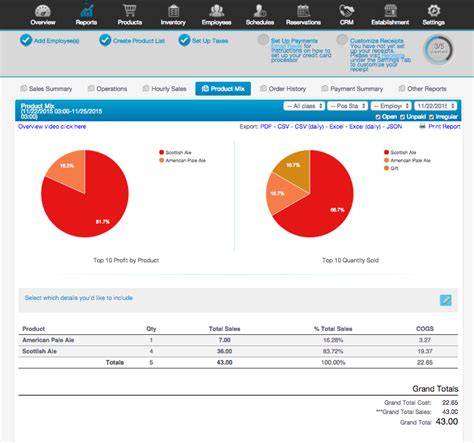Click the printer icon beside Print Report
The image size is (474, 443).
422,126
